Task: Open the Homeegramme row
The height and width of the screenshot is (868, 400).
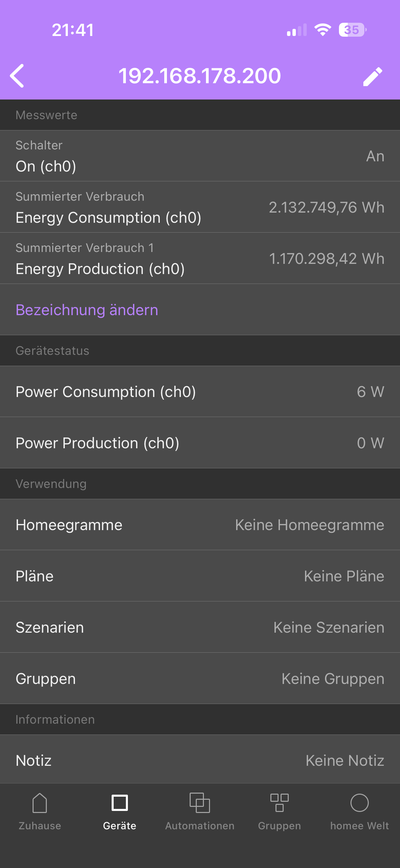Action: (200, 525)
